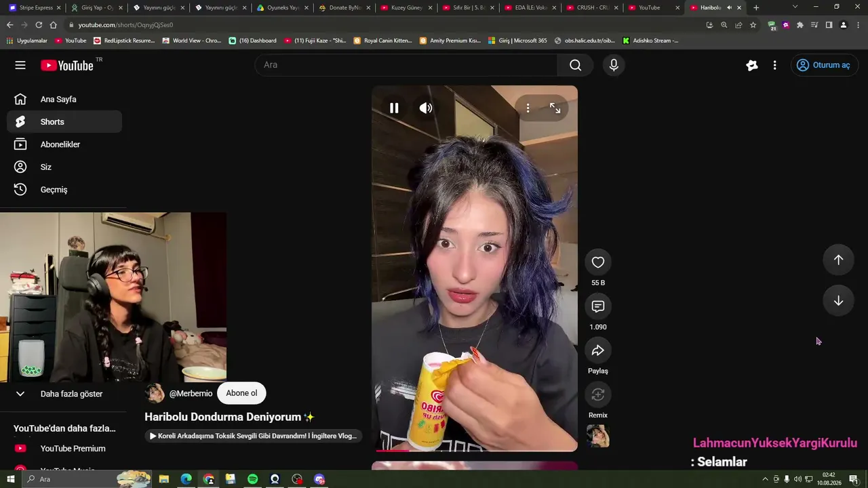The image size is (868, 488).
Task: Switch to the Giriş Yap tab
Action: click(96, 7)
